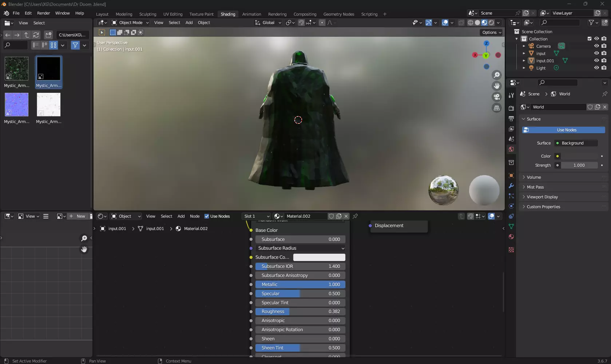Click file browser back arrow
This screenshot has height=364, width=611.
pos(8,35)
